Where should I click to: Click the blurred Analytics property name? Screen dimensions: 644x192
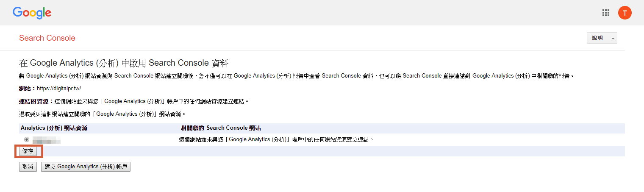(47, 139)
